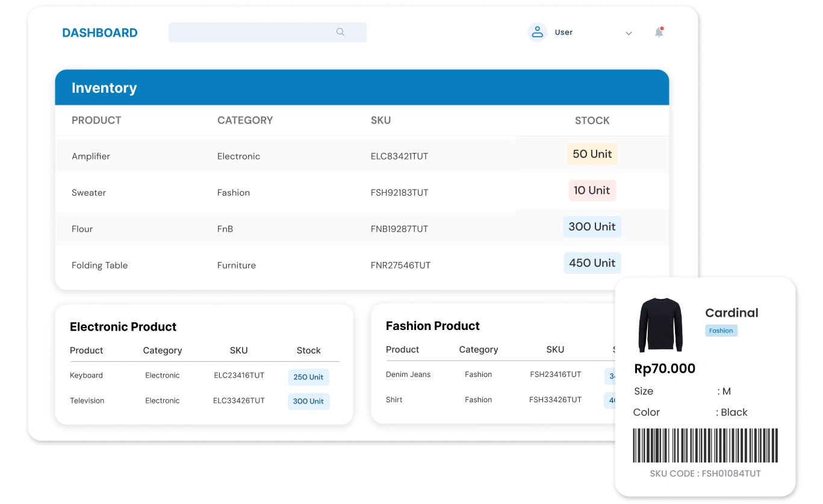Click the barcode on the product card
Screen dimensions: 823x504
pos(705,445)
